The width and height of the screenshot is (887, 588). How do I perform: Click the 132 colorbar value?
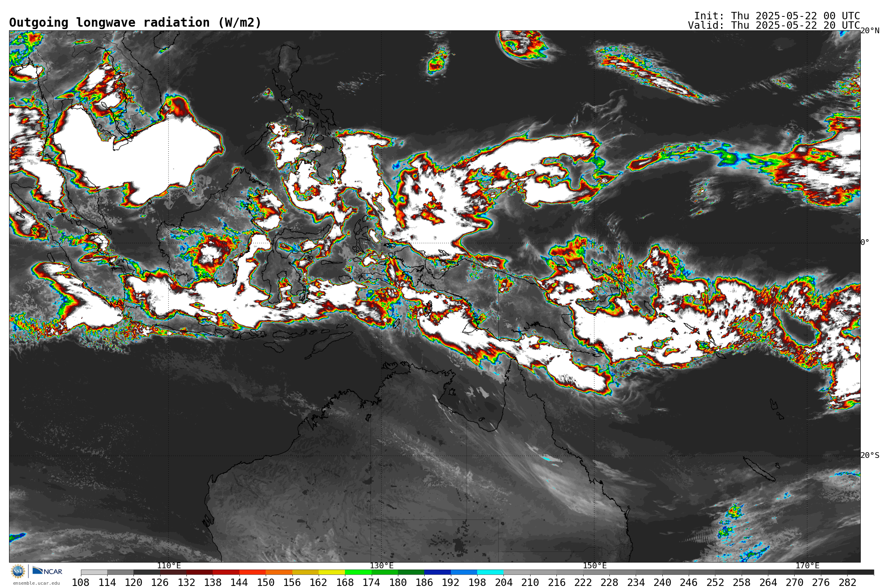click(186, 583)
